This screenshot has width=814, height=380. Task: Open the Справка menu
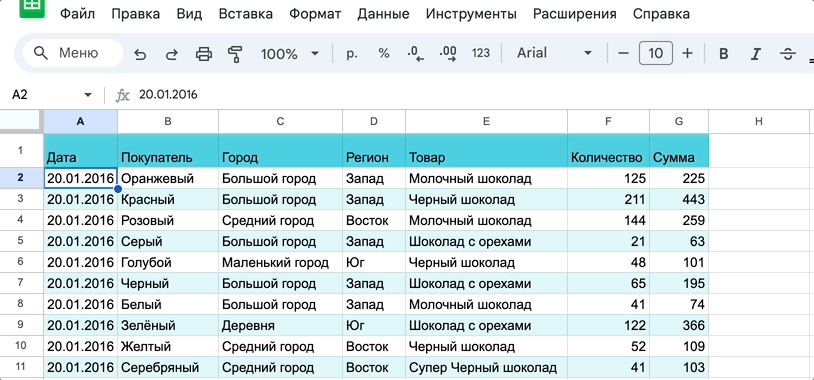(661, 14)
